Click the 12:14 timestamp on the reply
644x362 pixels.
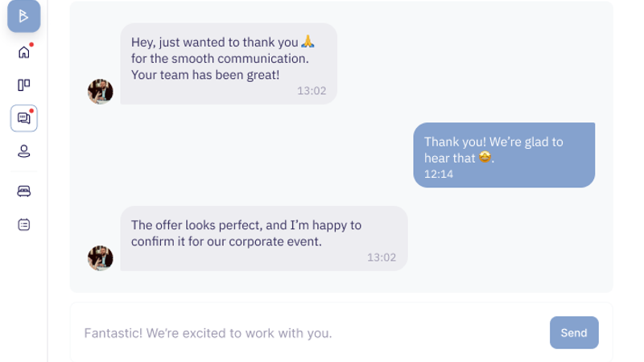pyautogui.click(x=439, y=174)
